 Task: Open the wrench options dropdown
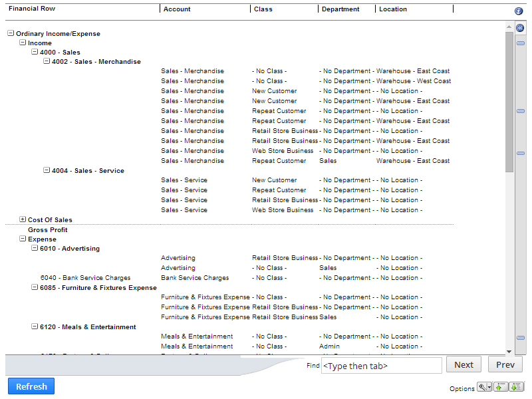(x=484, y=387)
